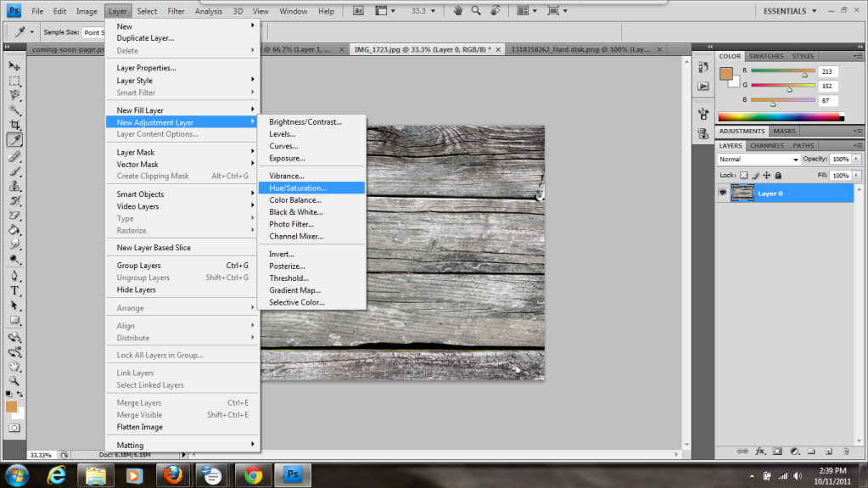Screen dimensions: 868x488
Task: Toggle lock all padlock icon
Action: [778, 175]
